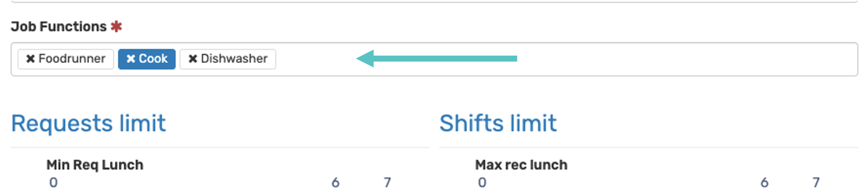868x192 pixels.
Task: Remove the Dishwasher tag via its X
Action: click(x=193, y=59)
